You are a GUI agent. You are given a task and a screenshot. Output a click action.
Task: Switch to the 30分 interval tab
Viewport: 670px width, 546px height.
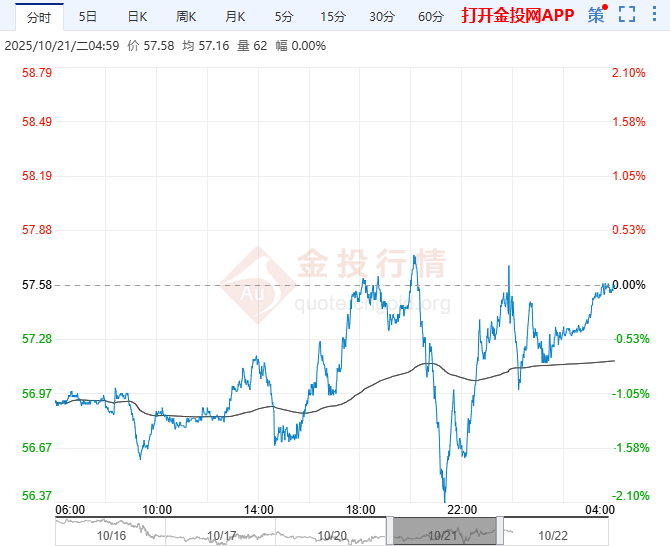tap(382, 17)
